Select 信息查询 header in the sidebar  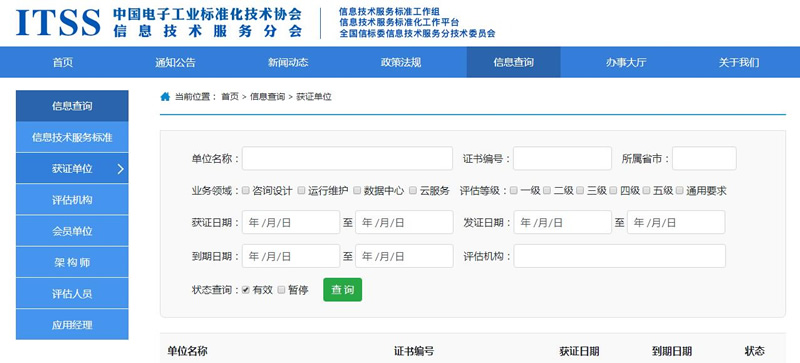(72, 106)
